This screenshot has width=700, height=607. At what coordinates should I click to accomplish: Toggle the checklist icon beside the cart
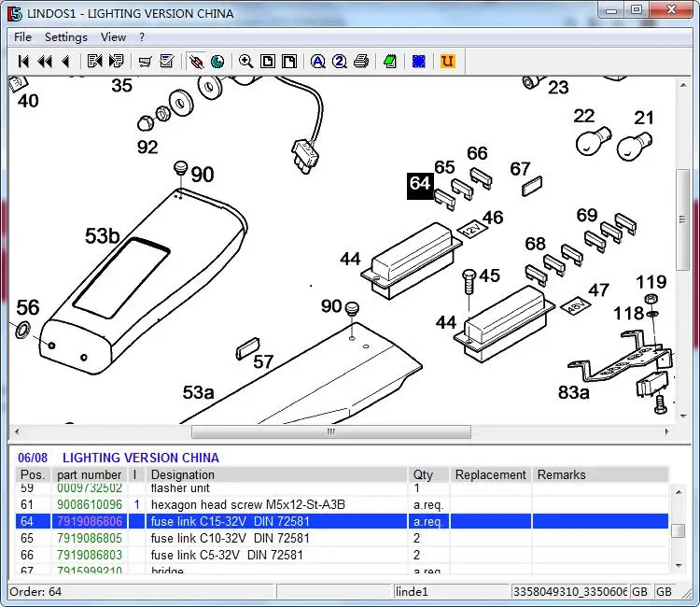click(x=167, y=62)
